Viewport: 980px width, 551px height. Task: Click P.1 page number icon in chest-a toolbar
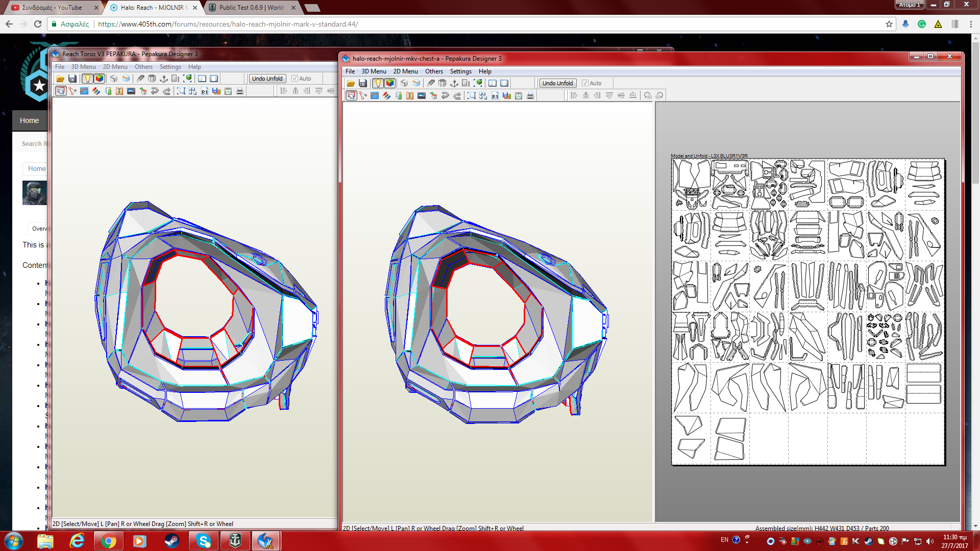point(495,95)
